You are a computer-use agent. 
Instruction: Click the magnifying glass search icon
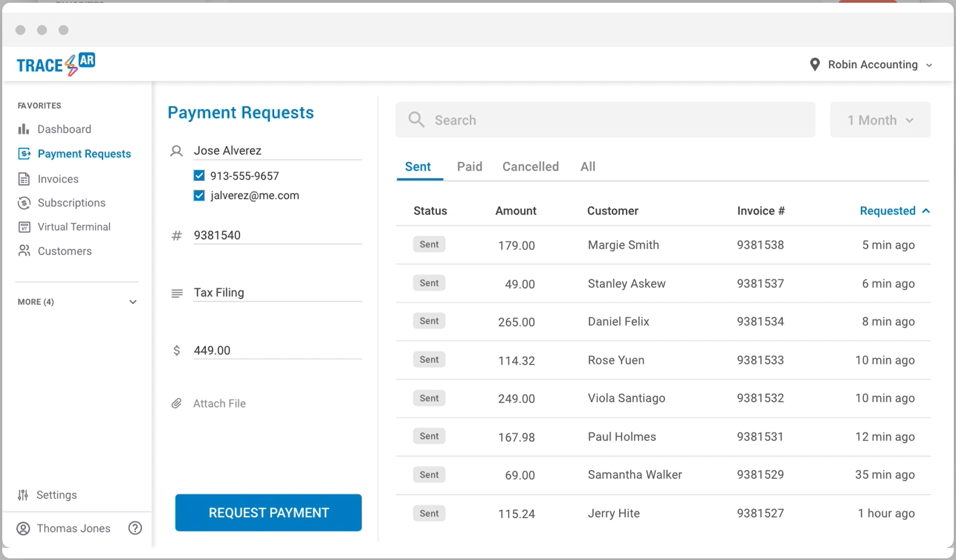tap(416, 119)
